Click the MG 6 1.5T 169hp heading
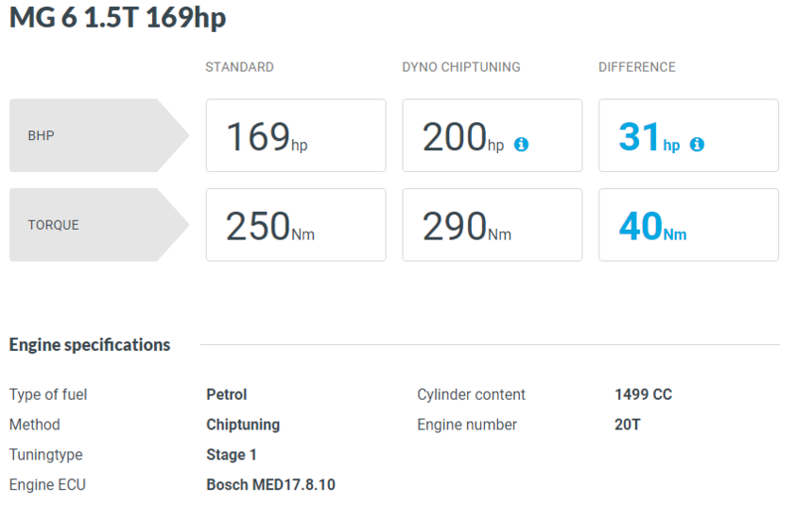812x522 pixels. (117, 18)
